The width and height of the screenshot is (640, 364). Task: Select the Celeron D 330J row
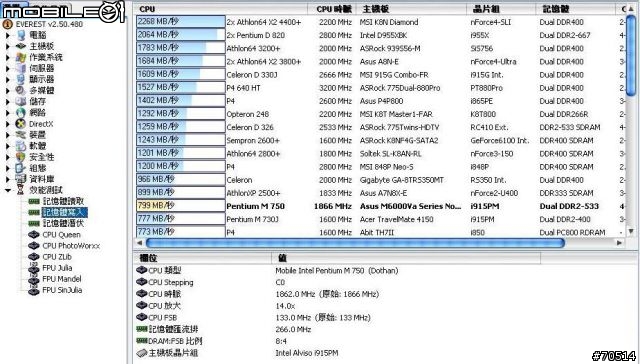coord(380,75)
